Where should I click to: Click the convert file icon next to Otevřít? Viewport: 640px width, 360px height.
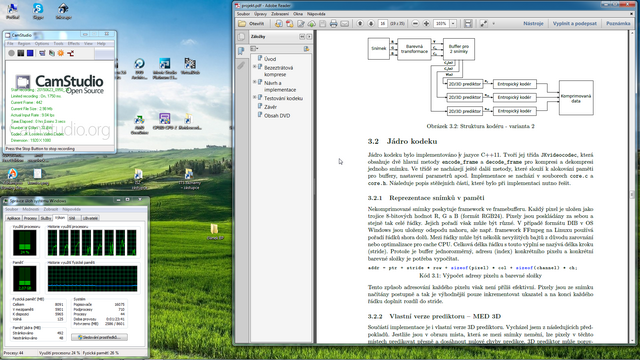279,24
